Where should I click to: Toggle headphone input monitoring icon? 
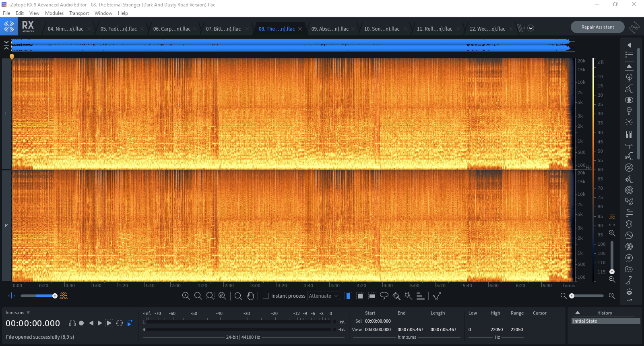pyautogui.click(x=72, y=323)
